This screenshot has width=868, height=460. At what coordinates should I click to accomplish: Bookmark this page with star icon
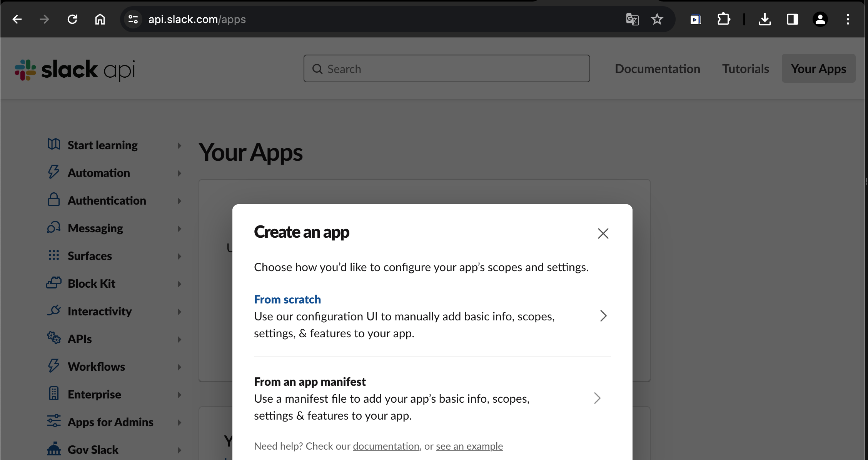point(657,19)
